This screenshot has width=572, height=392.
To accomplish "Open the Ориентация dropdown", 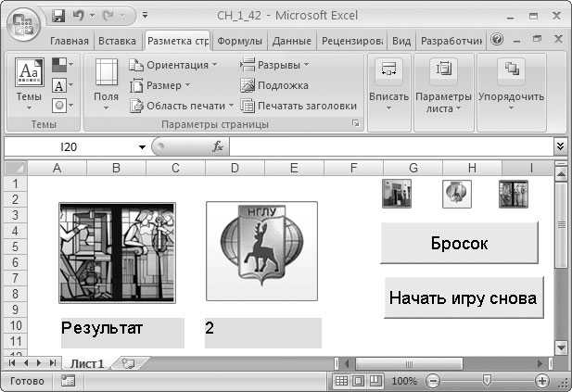I will pos(173,65).
